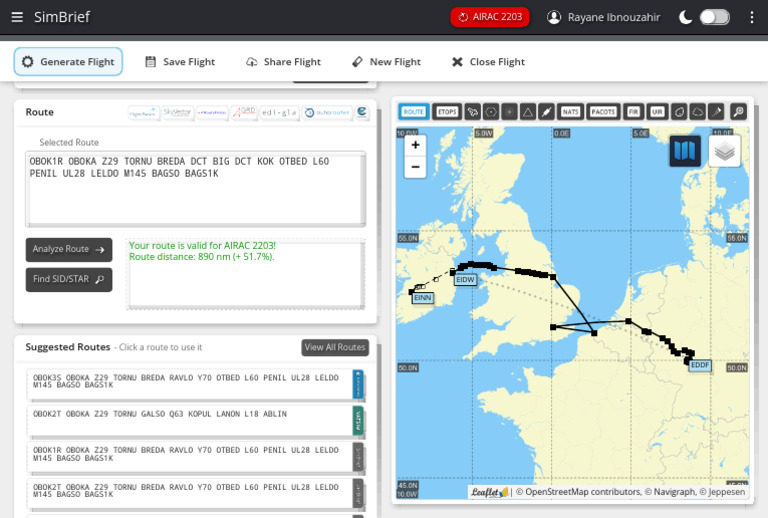Click the map search magnifier icon

(738, 111)
